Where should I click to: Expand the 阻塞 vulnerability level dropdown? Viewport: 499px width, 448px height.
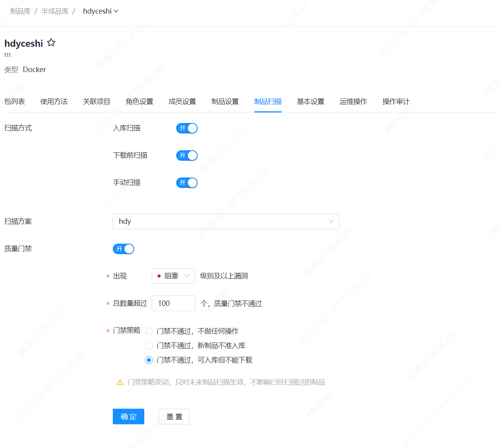pyautogui.click(x=173, y=276)
